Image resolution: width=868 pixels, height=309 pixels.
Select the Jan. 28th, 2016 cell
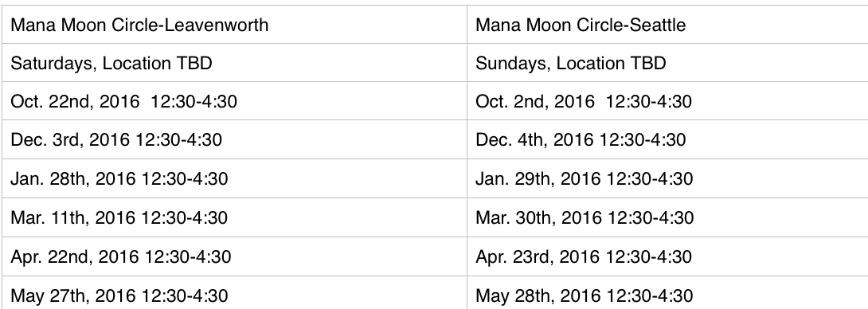pyautogui.click(x=234, y=178)
